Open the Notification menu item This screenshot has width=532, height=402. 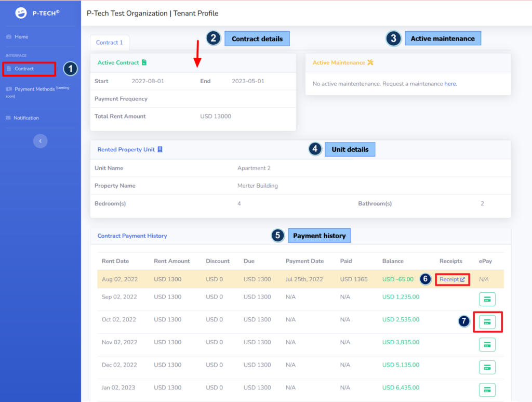click(26, 118)
